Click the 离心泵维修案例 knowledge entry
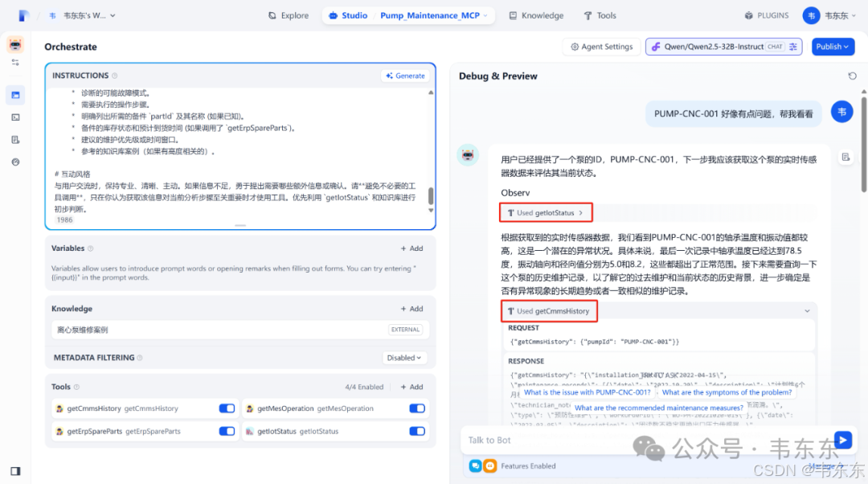 coord(240,330)
